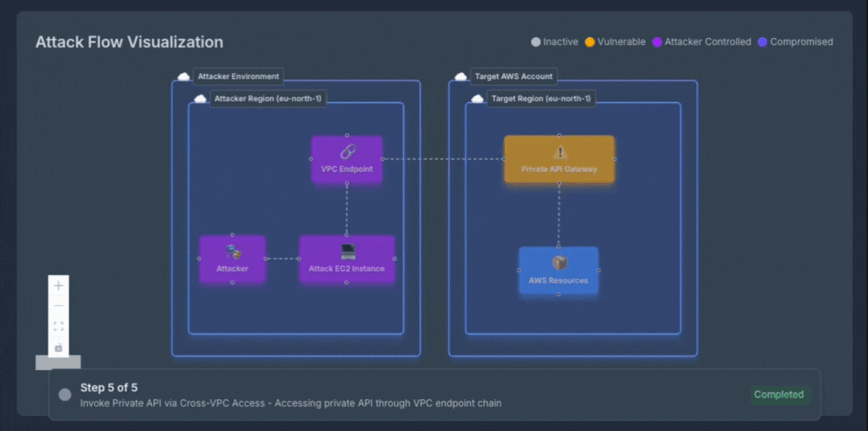The image size is (868, 431).
Task: Fit the diagram to view
Action: tap(59, 326)
